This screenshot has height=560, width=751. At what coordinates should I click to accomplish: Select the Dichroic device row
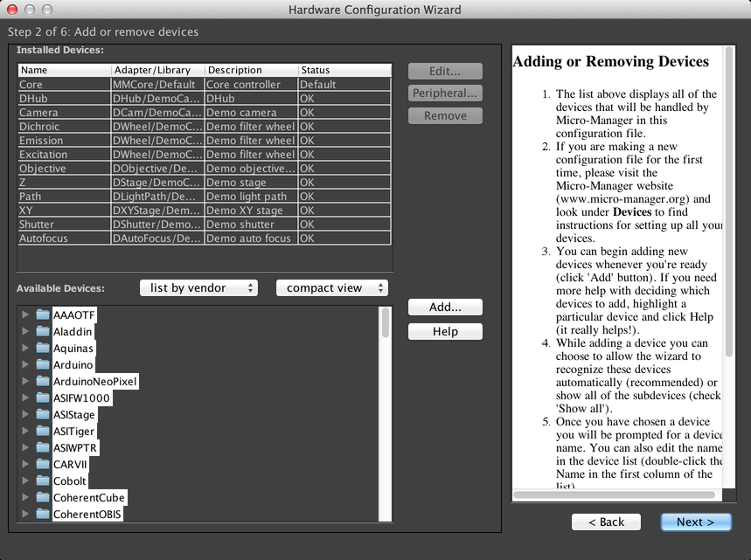coord(205,127)
